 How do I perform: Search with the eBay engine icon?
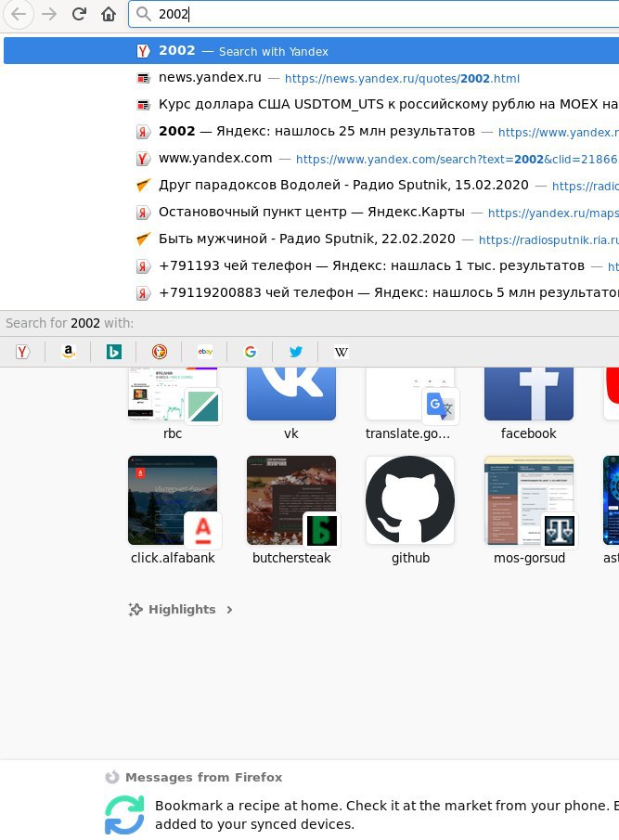tap(204, 352)
